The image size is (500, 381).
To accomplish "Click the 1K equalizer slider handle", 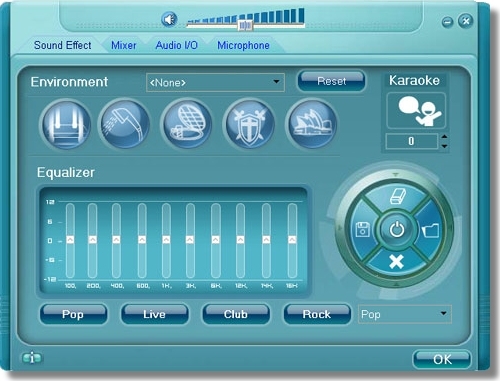I will point(166,240).
